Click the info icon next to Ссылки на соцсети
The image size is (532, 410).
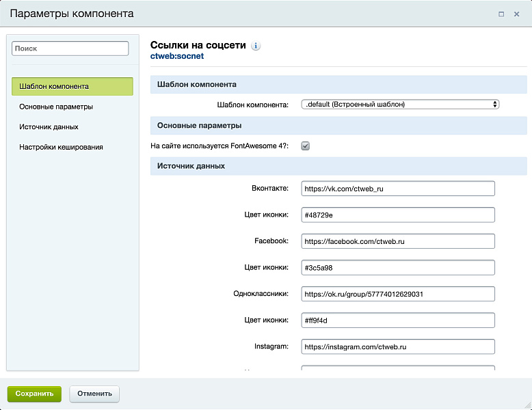point(256,46)
